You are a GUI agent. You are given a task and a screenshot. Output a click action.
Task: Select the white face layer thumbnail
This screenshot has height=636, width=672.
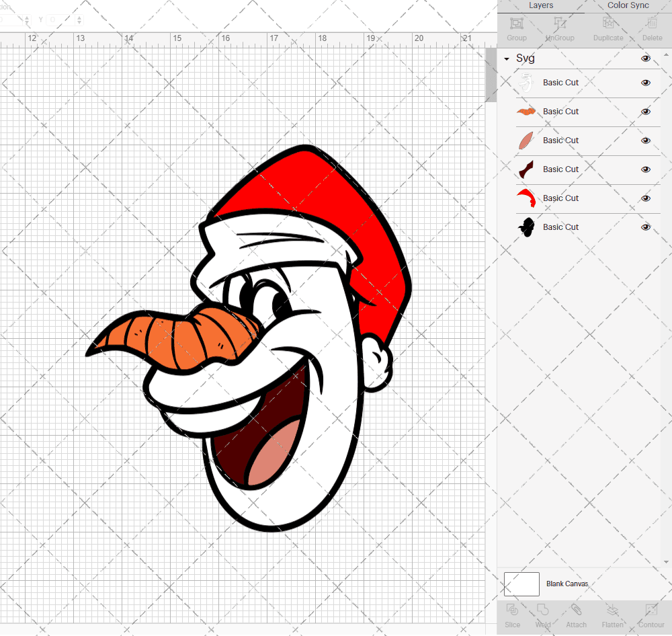[x=526, y=83]
